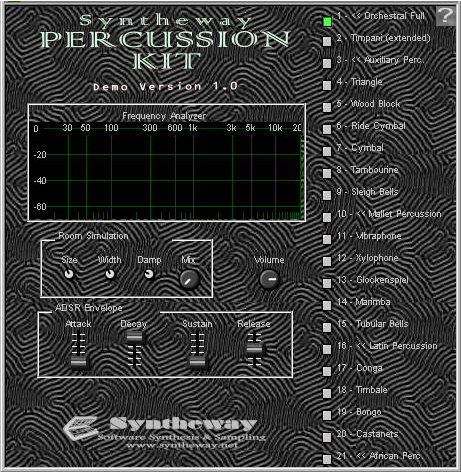Open the www.syntheway.net website link

pos(182,445)
